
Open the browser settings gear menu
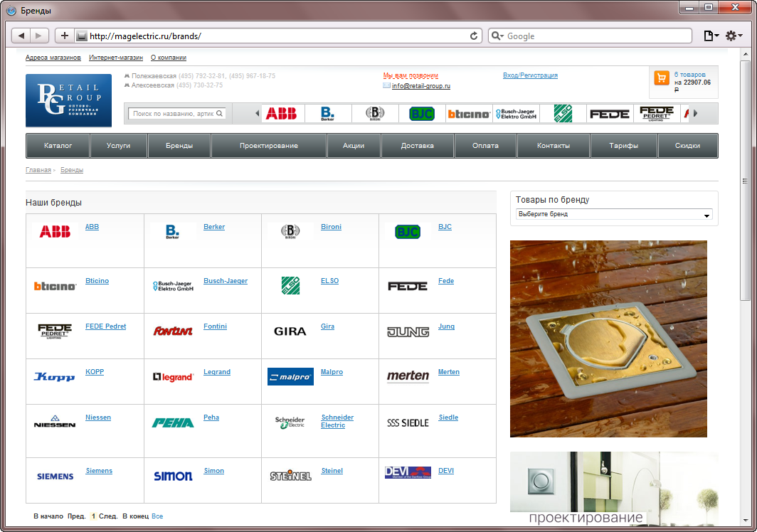click(x=734, y=36)
